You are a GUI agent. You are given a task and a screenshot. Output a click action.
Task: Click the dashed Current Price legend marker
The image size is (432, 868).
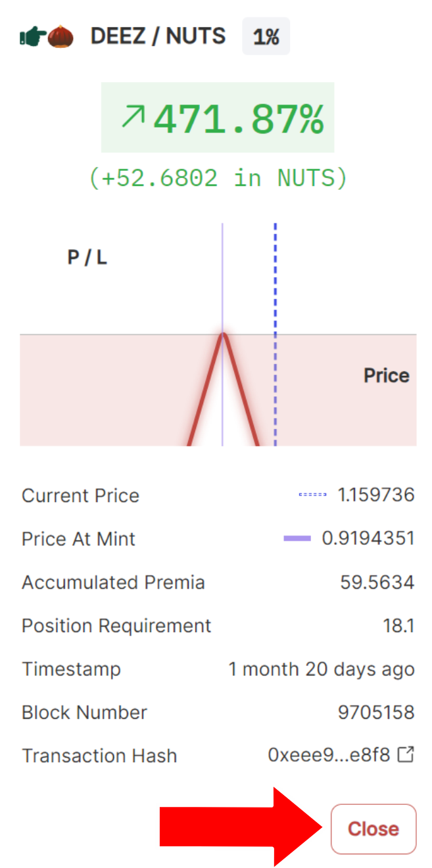[312, 495]
